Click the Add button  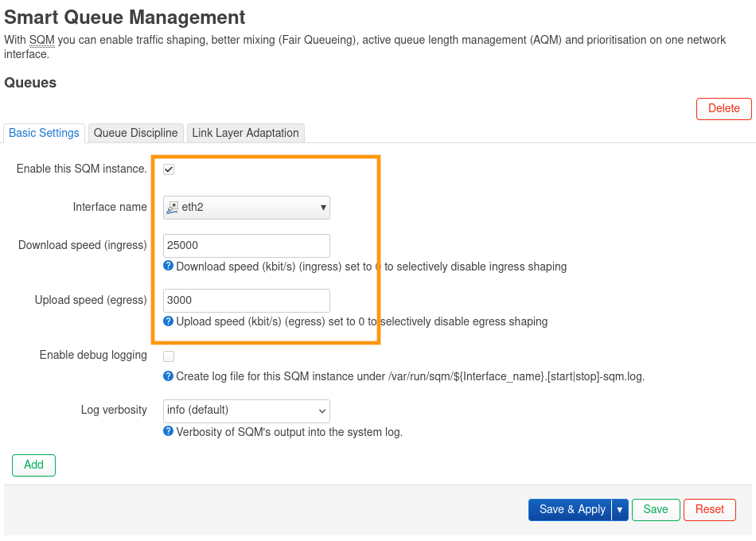coord(33,465)
